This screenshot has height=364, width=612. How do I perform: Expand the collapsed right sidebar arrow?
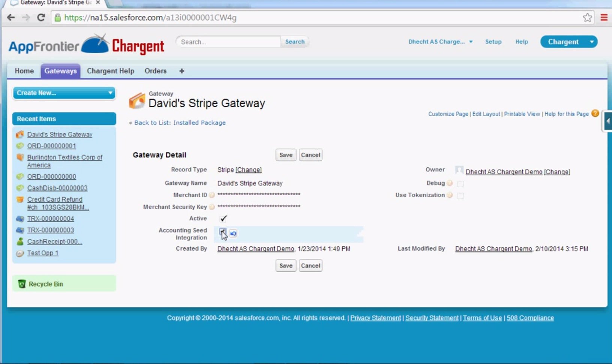click(x=608, y=121)
